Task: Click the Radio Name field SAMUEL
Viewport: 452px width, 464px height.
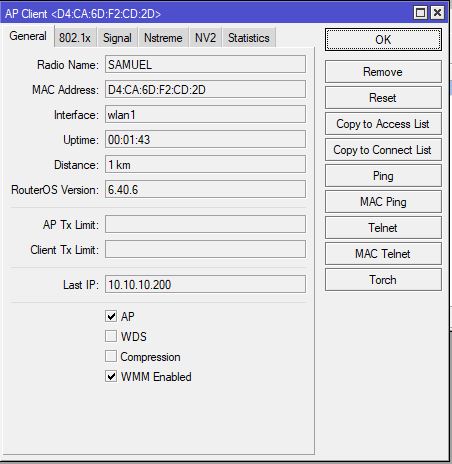Action: point(205,64)
